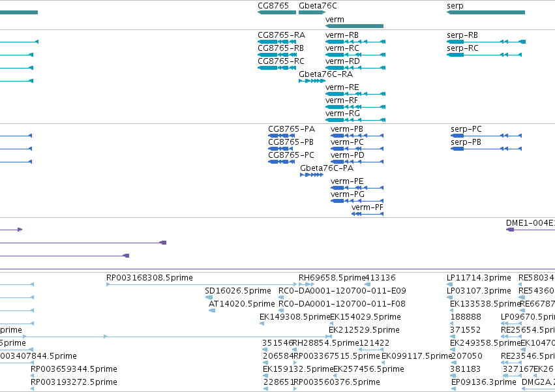Open the EP09136.3prime EST
The width and height of the screenshot is (555, 392).
coord(454,389)
